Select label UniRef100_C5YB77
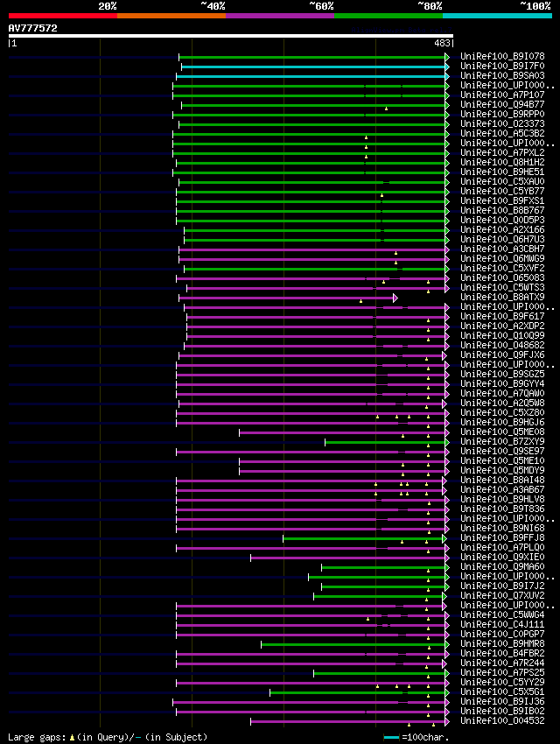This screenshot has width=560, height=744. tap(502, 191)
